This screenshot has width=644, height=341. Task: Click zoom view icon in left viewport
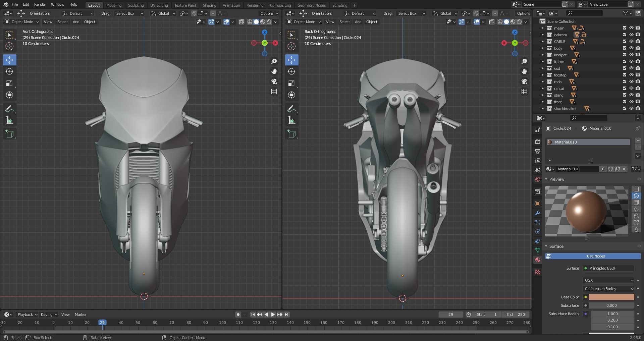[x=274, y=61]
